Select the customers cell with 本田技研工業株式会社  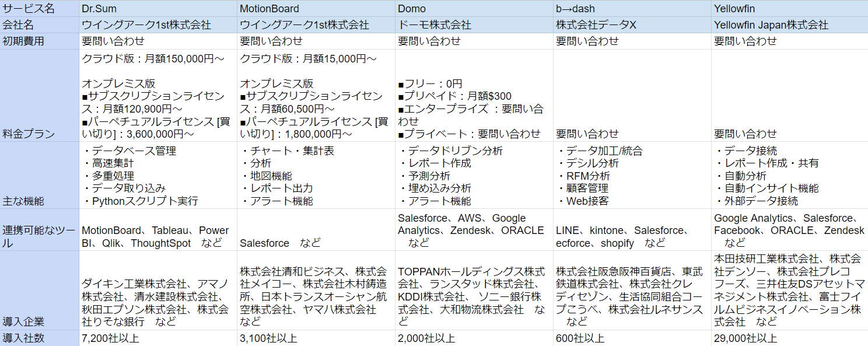pos(790,291)
